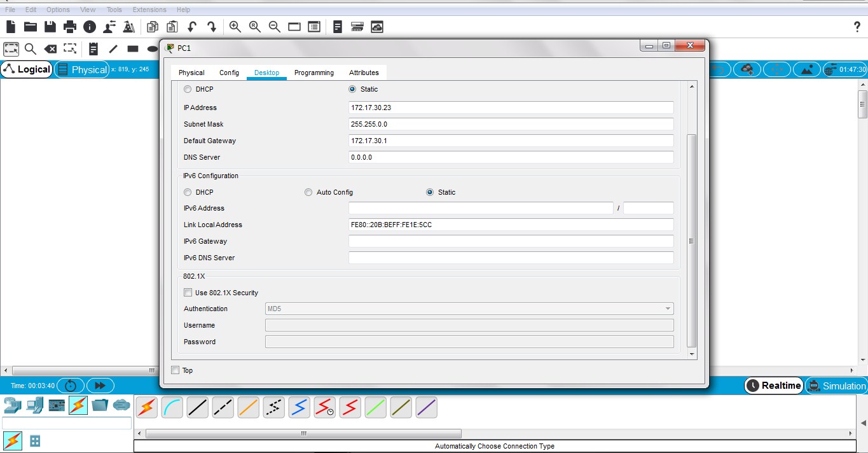Open a file with the folder icon
Screen dimensions: 868x453
point(31,27)
